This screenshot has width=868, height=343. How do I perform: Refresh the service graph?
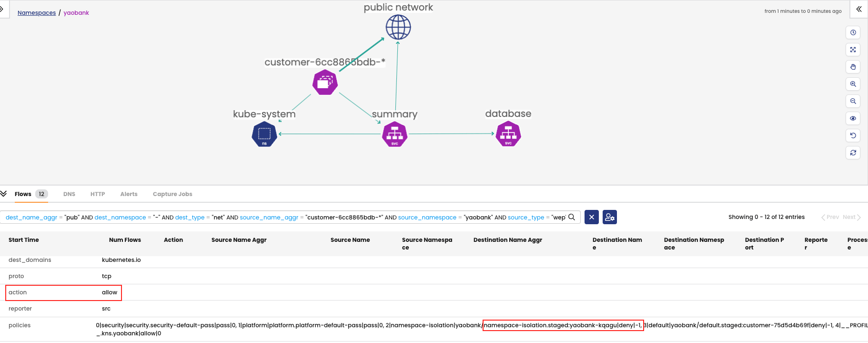point(853,153)
